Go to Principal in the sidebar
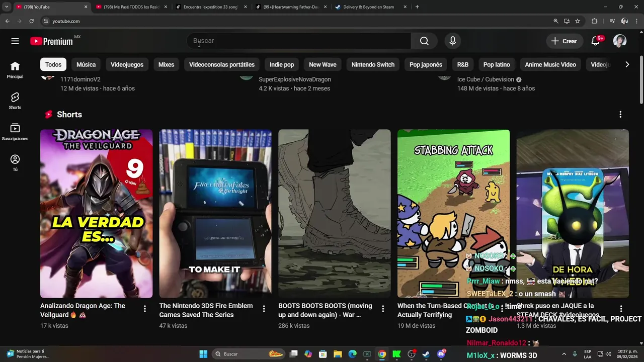The image size is (644, 362). pyautogui.click(x=15, y=70)
